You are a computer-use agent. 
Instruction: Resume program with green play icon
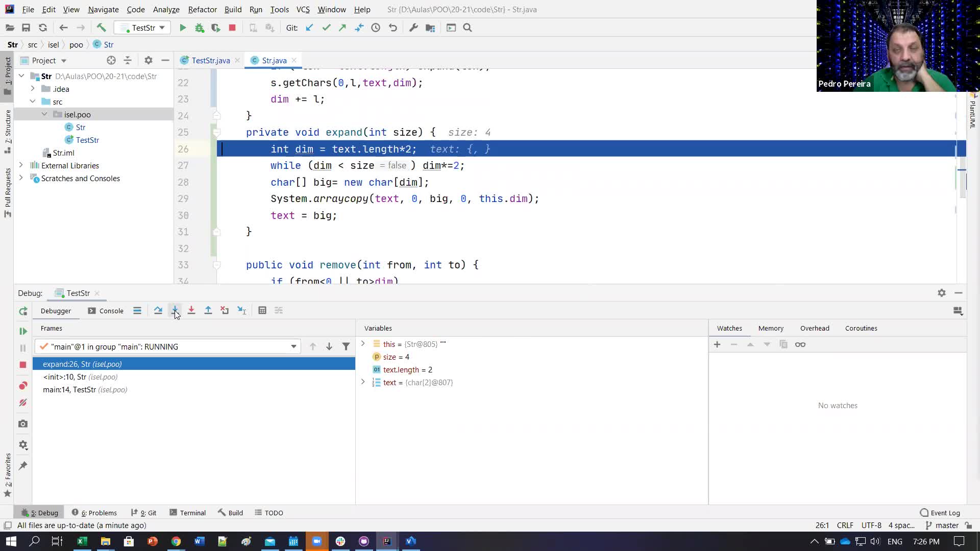(23, 331)
